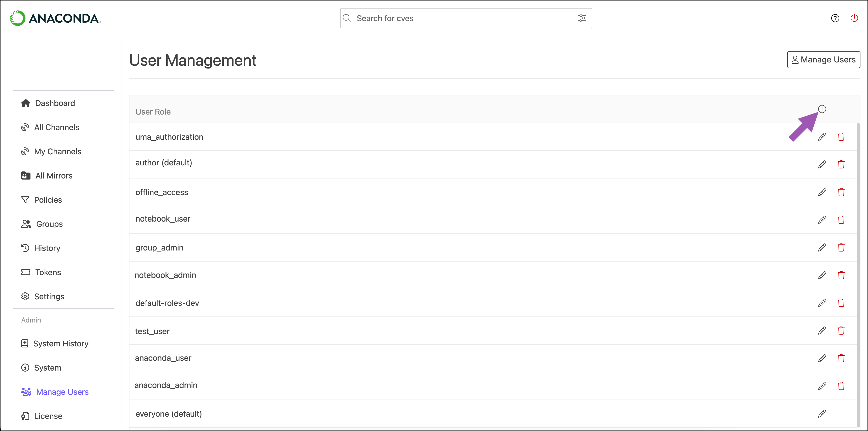868x431 pixels.
Task: Open the help question mark icon
Action: pyautogui.click(x=835, y=18)
